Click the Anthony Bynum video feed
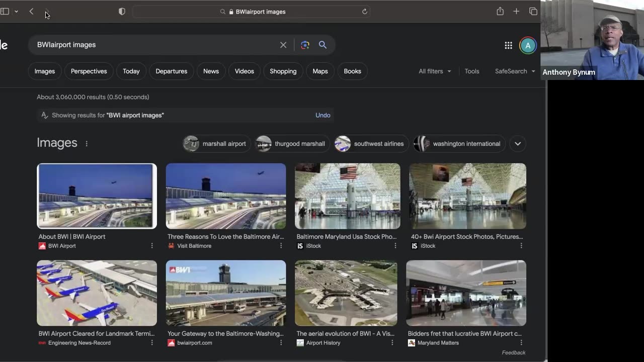This screenshot has width=644, height=362. [x=592, y=40]
